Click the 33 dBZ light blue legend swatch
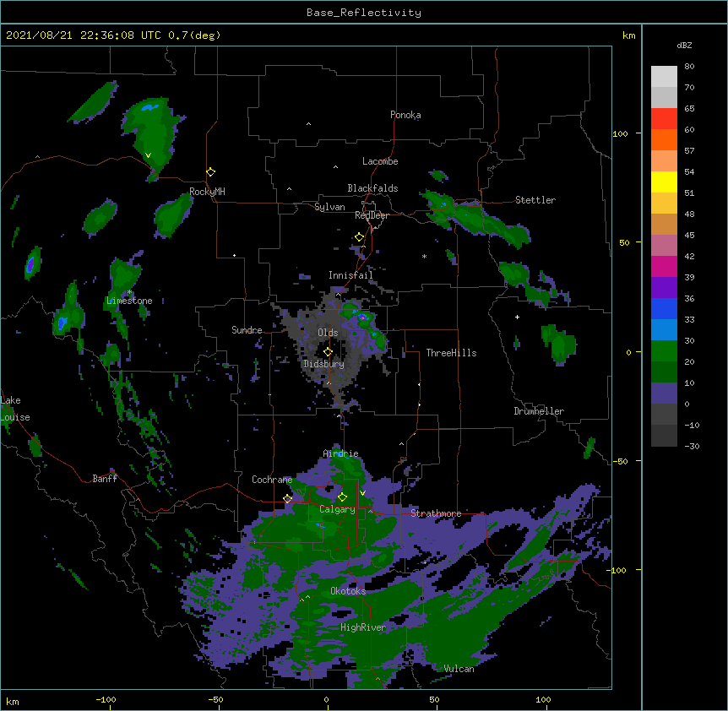 (664, 329)
